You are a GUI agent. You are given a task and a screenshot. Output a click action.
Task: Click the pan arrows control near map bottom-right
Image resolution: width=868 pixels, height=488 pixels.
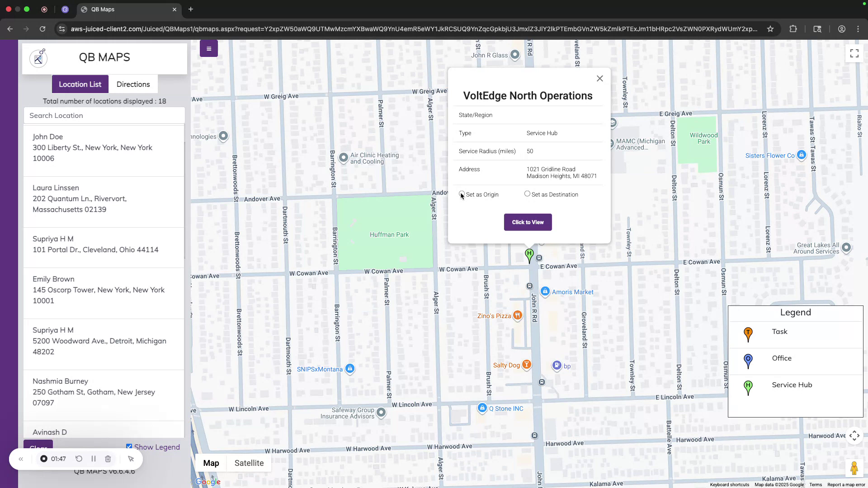[x=854, y=436]
